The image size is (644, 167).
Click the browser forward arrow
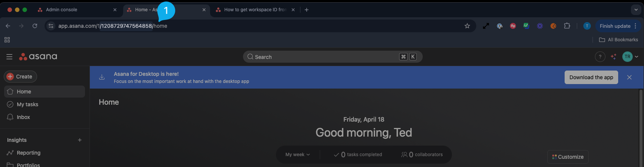click(x=21, y=26)
